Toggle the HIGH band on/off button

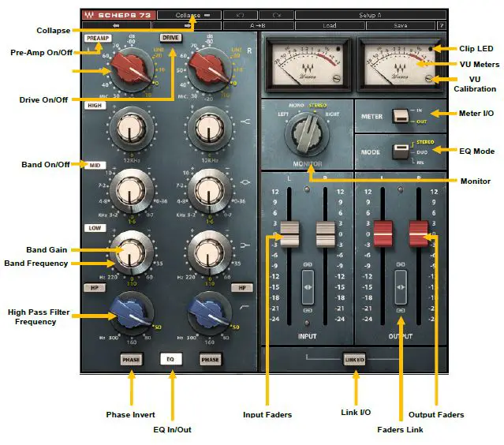coord(95,106)
